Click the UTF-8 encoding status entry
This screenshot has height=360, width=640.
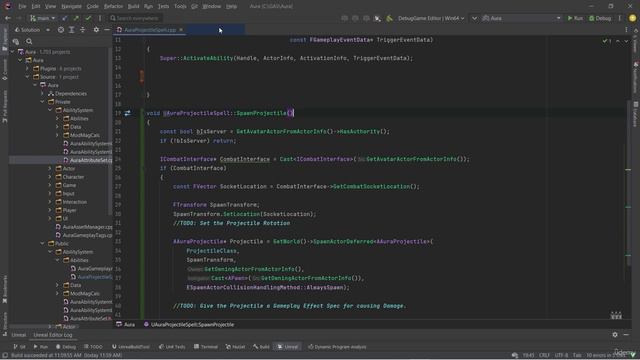(561, 355)
